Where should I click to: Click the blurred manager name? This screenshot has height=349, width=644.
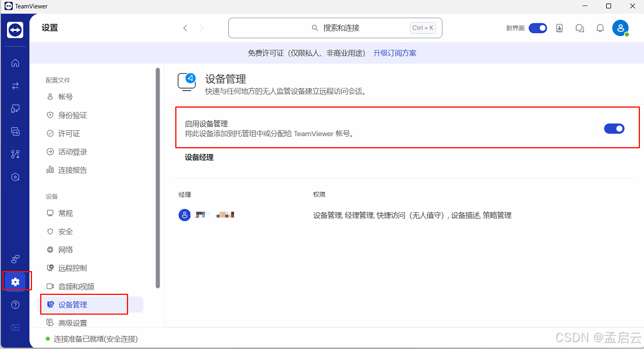pyautogui.click(x=215, y=215)
